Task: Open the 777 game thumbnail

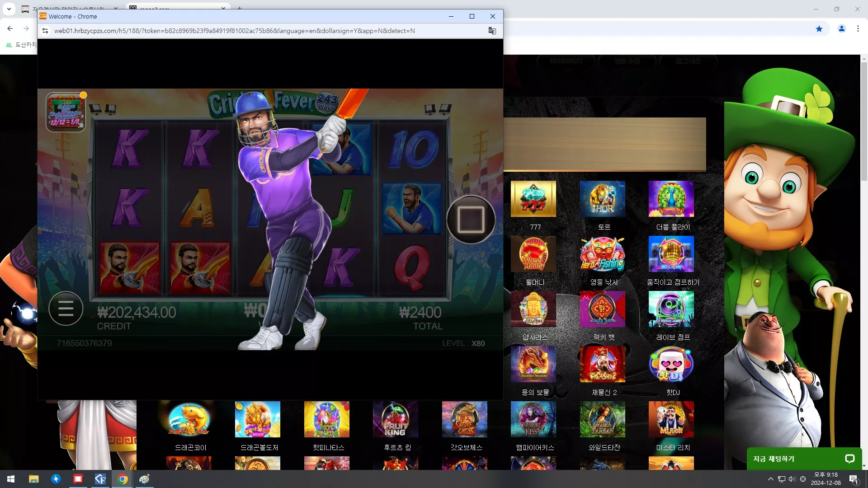Action: coord(533,199)
